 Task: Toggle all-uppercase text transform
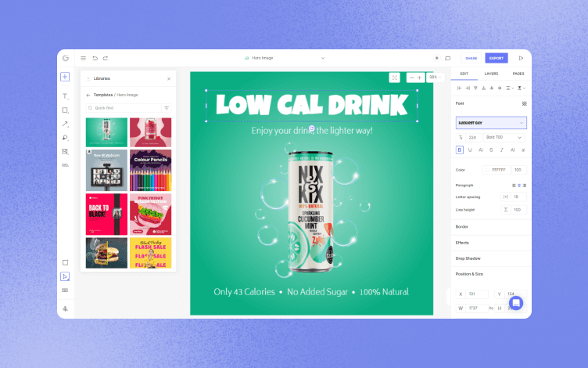pos(512,150)
